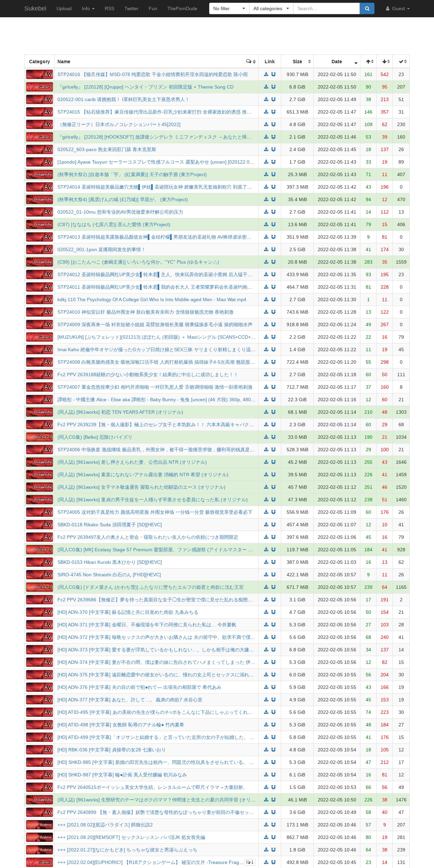Download torrent file for STP24016 row

(266, 74)
